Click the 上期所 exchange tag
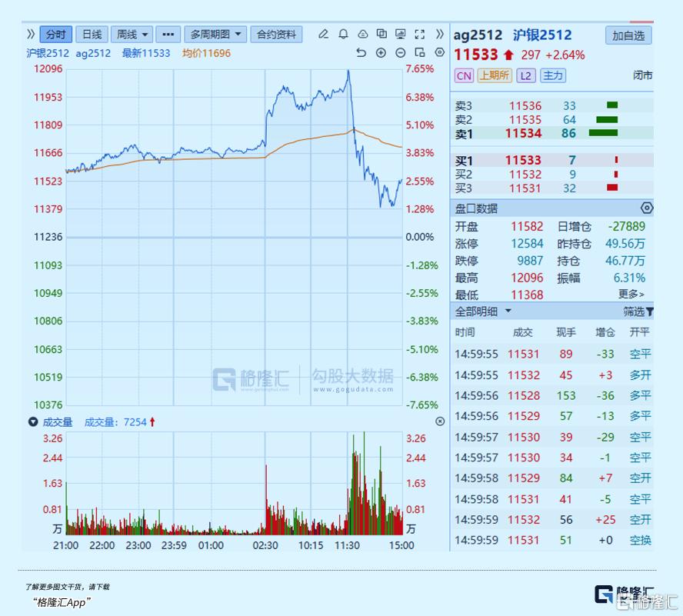The height and width of the screenshot is (616, 683). click(x=495, y=75)
